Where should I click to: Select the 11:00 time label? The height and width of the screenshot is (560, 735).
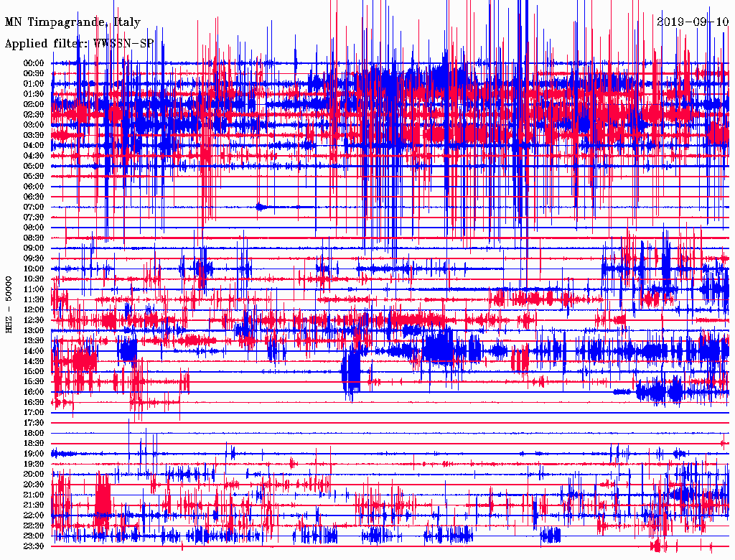tap(34, 289)
